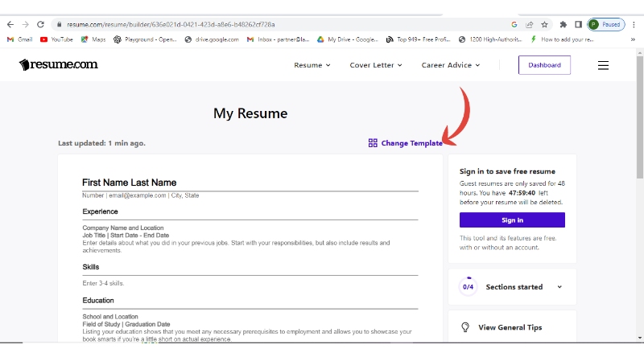The image size is (644, 361).
Task: Click the Dashboard button
Action: coord(544,65)
